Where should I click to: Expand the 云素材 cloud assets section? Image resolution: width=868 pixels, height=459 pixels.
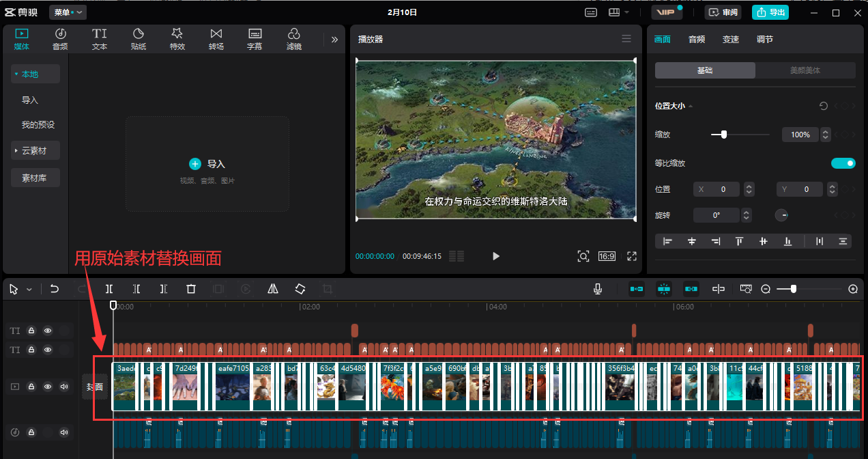click(35, 150)
